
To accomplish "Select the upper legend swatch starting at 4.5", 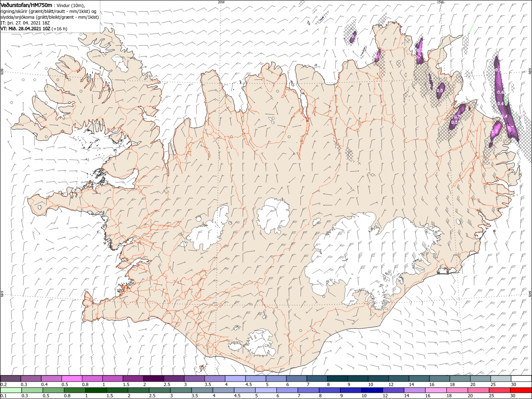I will (255, 379).
